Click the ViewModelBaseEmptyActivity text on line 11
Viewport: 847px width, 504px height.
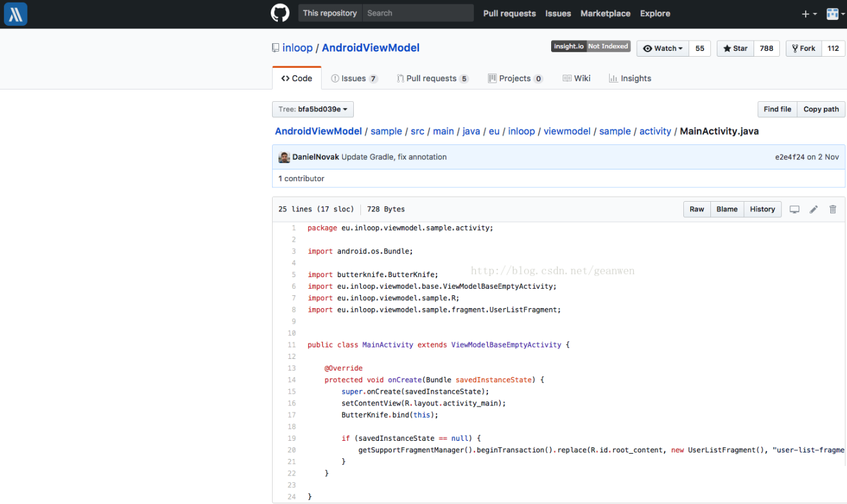[506, 345]
